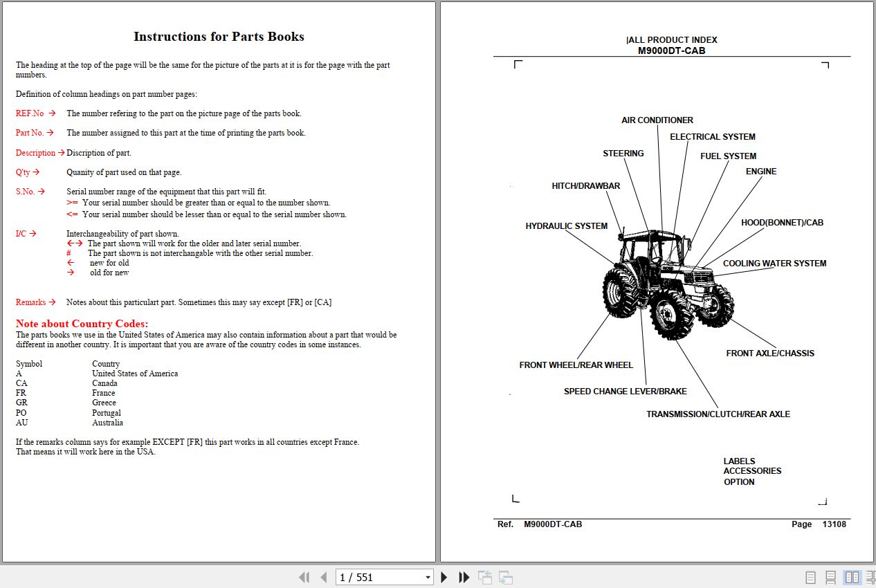
Task: Click the page number field showing 1/551
Action: tap(377, 576)
